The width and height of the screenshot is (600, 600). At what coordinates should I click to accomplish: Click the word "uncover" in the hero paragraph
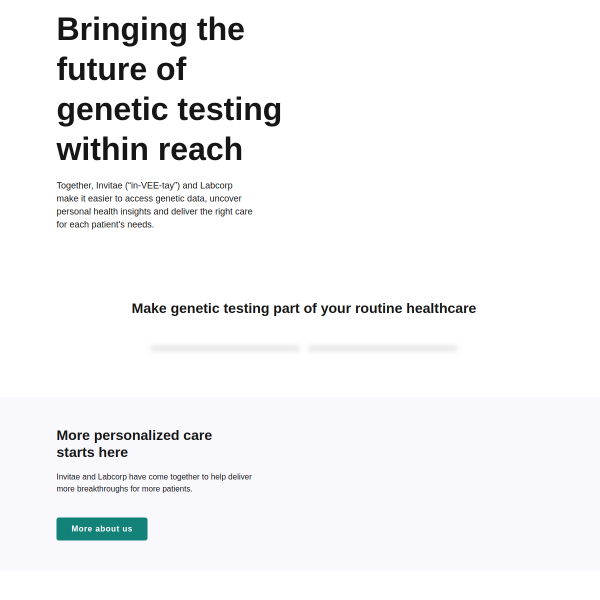click(226, 198)
